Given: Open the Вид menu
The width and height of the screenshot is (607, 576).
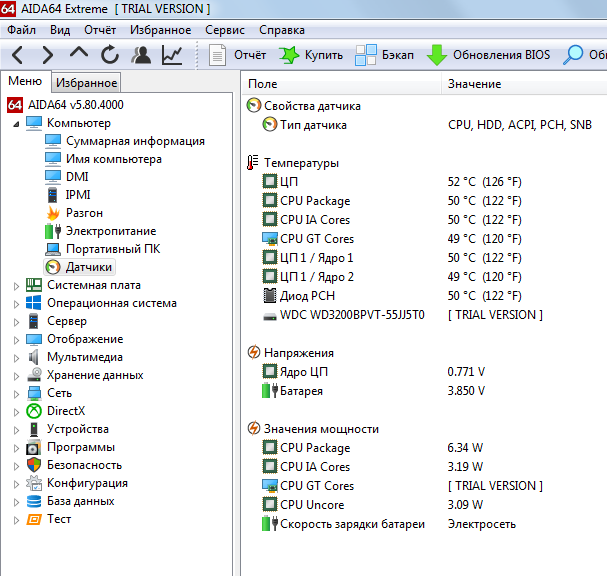Looking at the screenshot, I should tap(60, 30).
